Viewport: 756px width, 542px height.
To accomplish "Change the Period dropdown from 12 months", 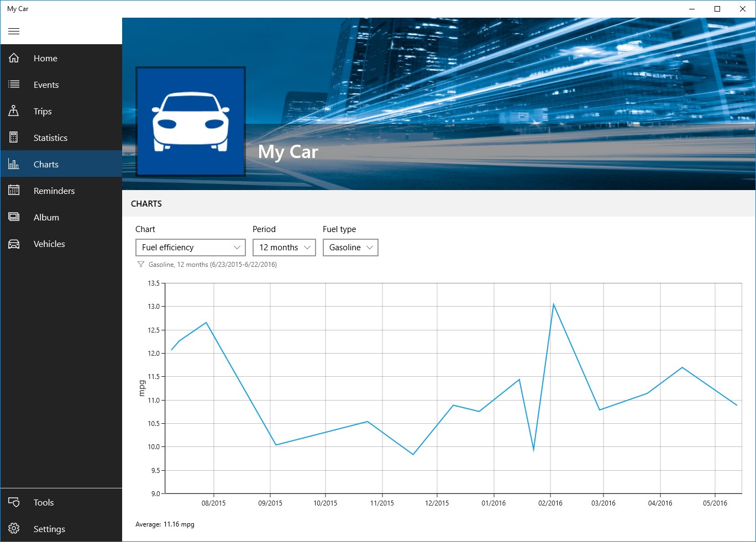I will (x=283, y=248).
